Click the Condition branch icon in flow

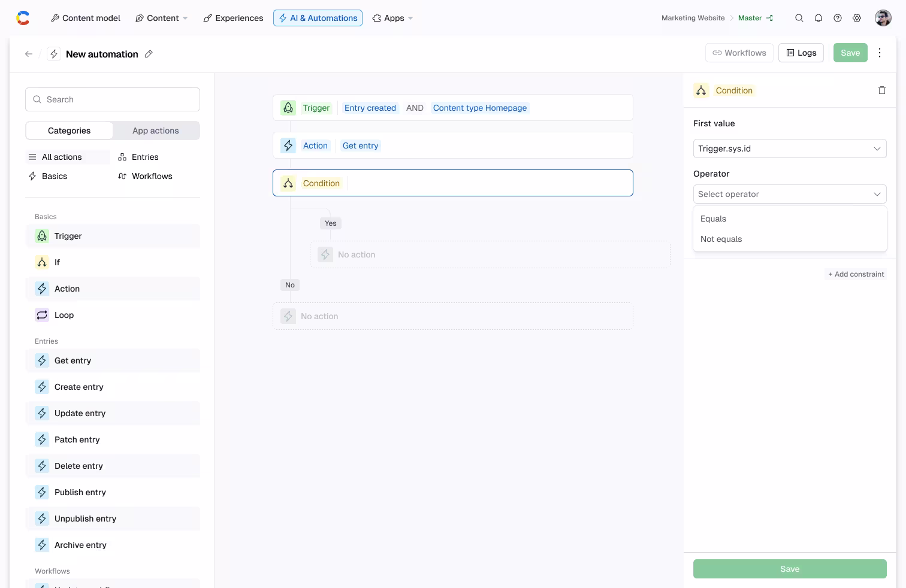(x=288, y=183)
